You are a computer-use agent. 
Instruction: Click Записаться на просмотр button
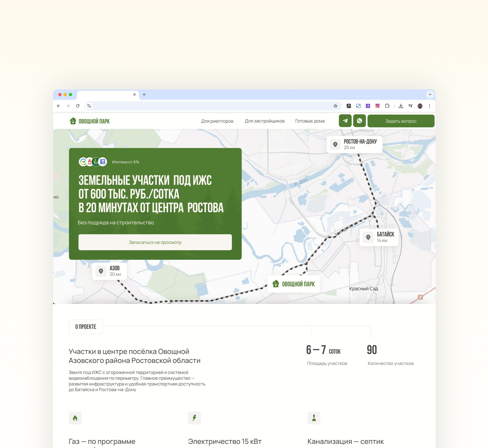coord(155,242)
